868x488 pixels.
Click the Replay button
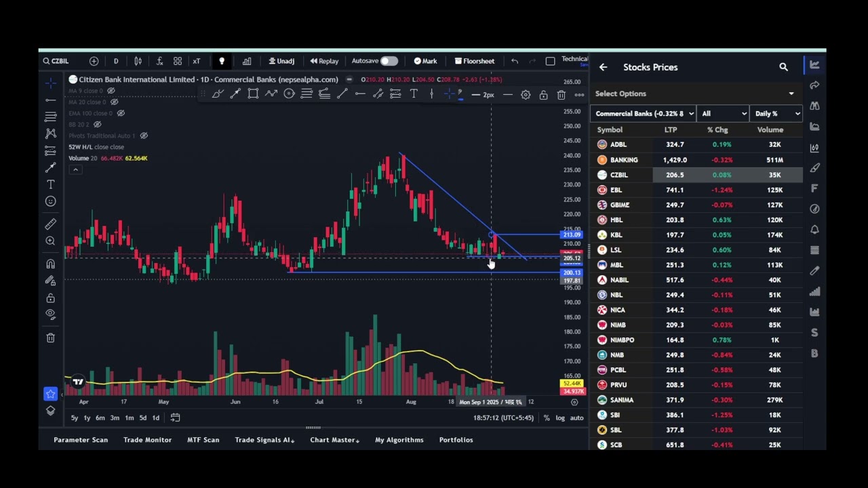(x=324, y=61)
